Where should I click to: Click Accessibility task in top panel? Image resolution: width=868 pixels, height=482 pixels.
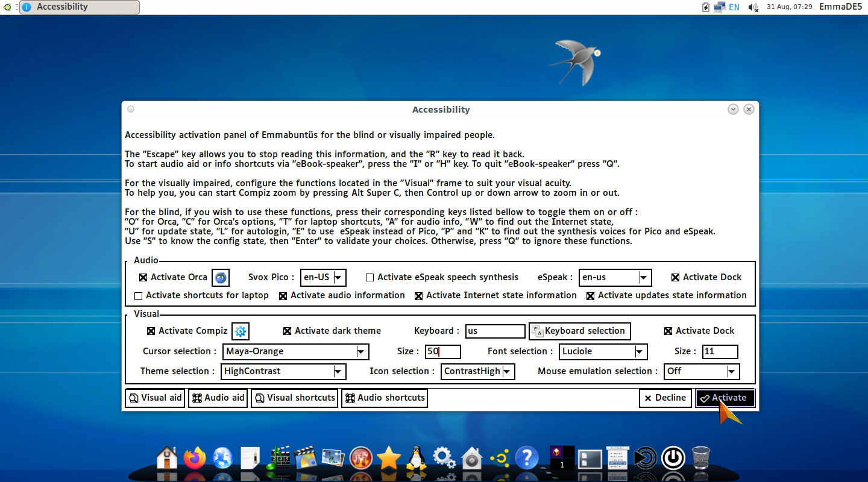80,7
